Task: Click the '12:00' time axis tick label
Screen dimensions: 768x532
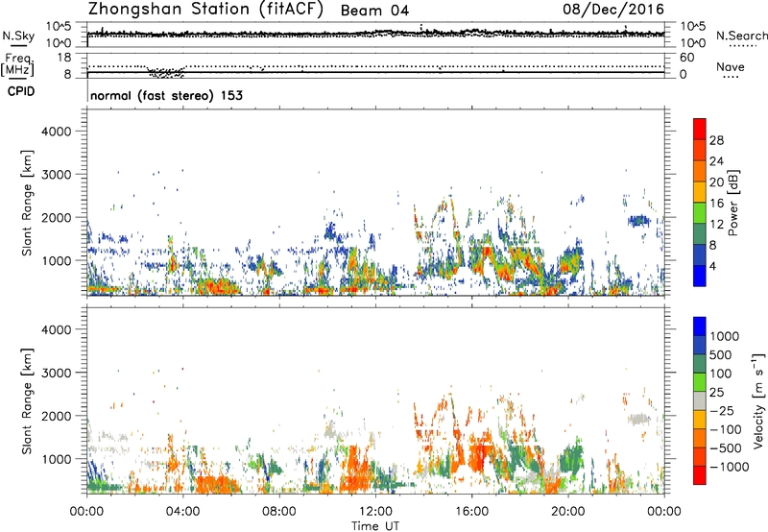Action: tap(375, 512)
